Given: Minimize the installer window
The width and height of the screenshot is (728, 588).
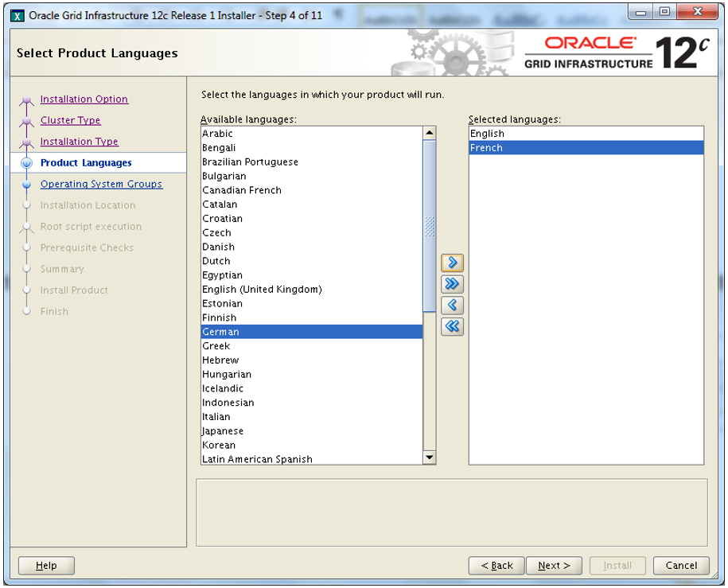Looking at the screenshot, I should [640, 12].
